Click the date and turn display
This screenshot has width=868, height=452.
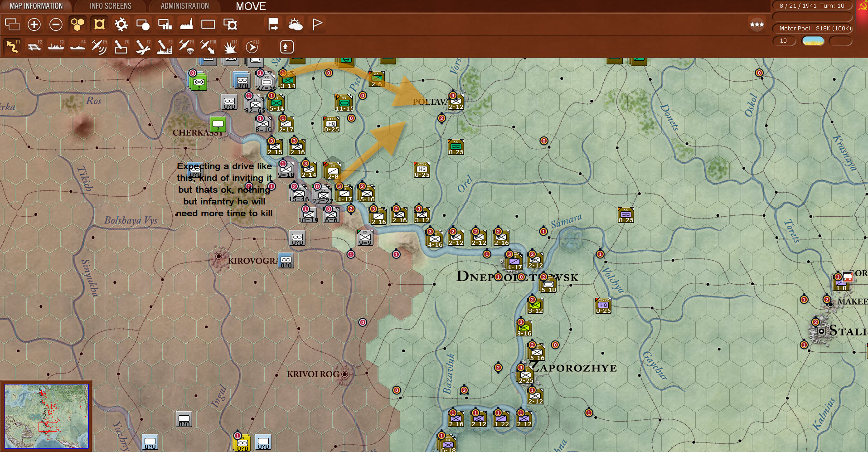click(812, 6)
